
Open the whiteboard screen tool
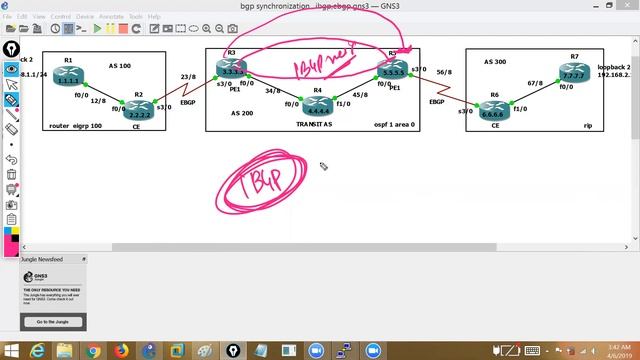click(x=11, y=189)
